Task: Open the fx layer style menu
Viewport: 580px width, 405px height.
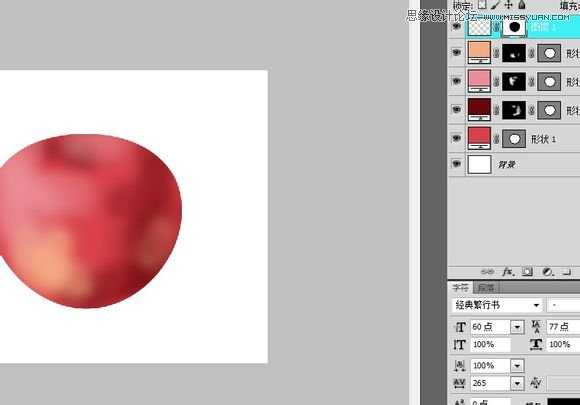Action: pyautogui.click(x=508, y=272)
